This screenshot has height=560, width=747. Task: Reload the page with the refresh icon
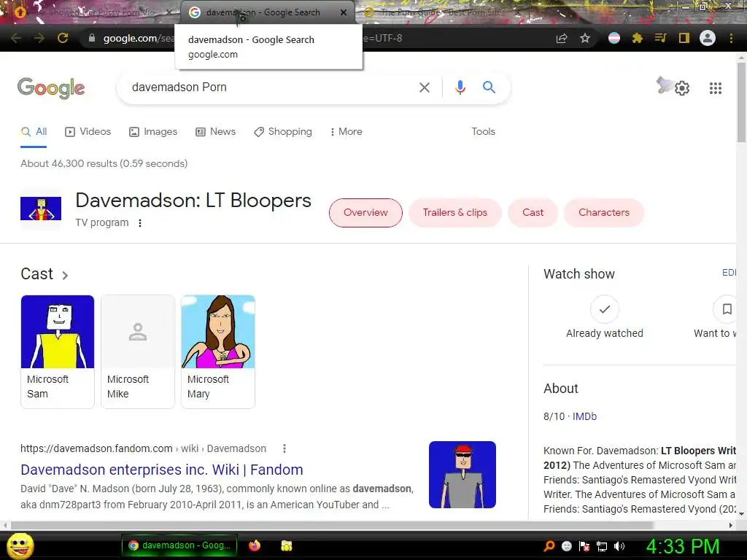point(63,38)
